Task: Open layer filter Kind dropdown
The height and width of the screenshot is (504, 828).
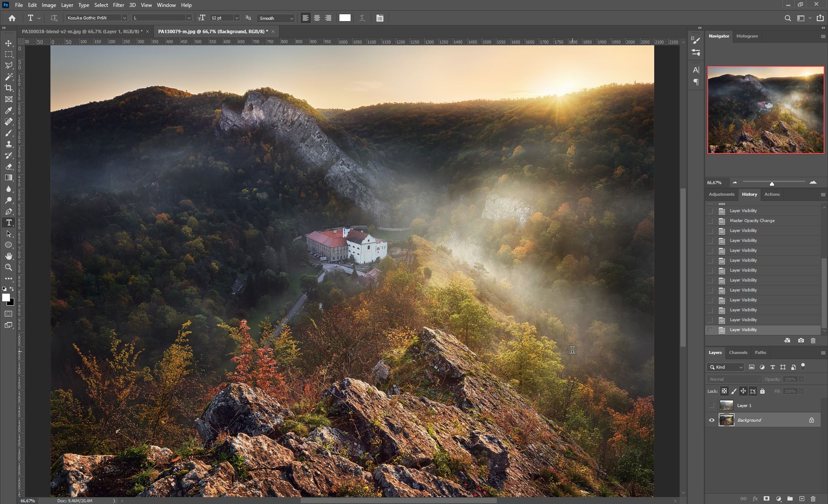Action: click(725, 367)
